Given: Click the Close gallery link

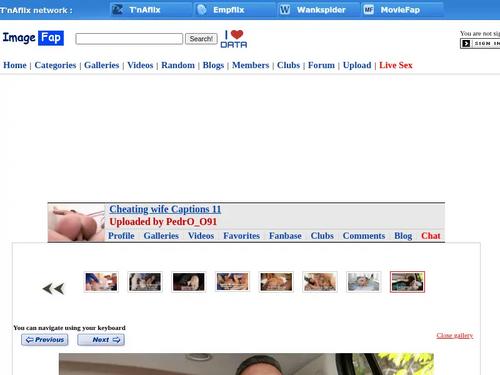Looking at the screenshot, I should tap(455, 335).
